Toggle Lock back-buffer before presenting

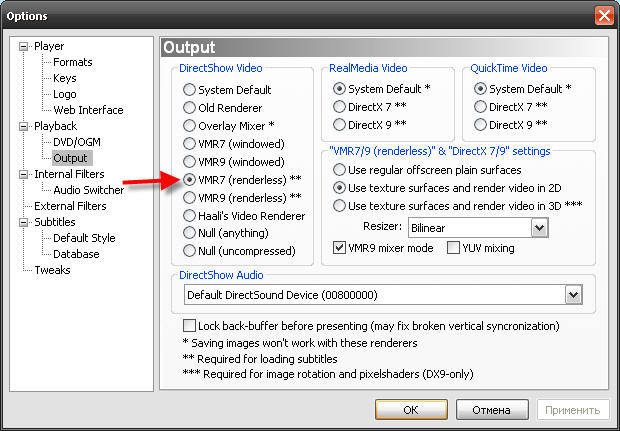tap(190, 326)
